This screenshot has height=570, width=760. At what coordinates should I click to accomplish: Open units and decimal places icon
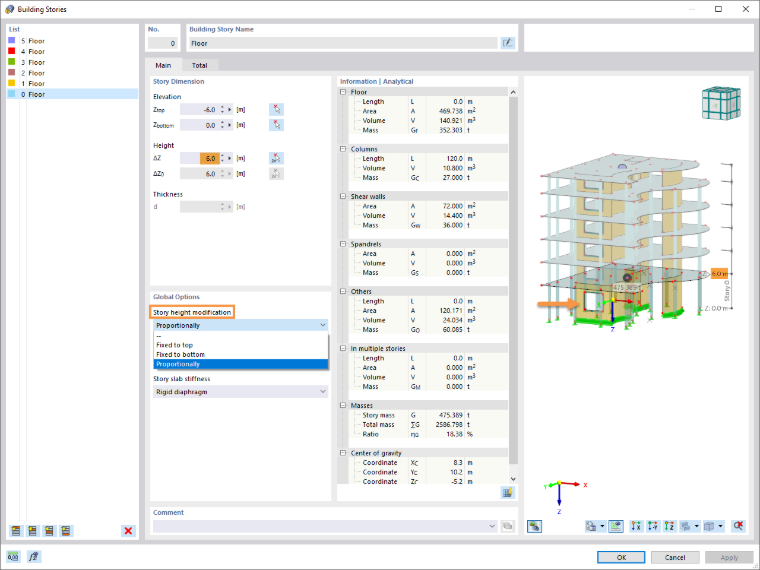click(x=14, y=556)
